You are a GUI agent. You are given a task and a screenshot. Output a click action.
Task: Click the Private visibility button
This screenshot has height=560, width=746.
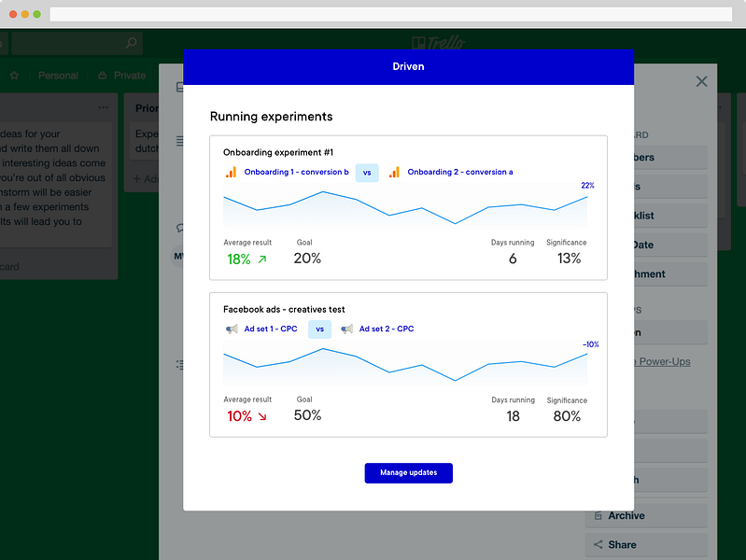(x=121, y=76)
